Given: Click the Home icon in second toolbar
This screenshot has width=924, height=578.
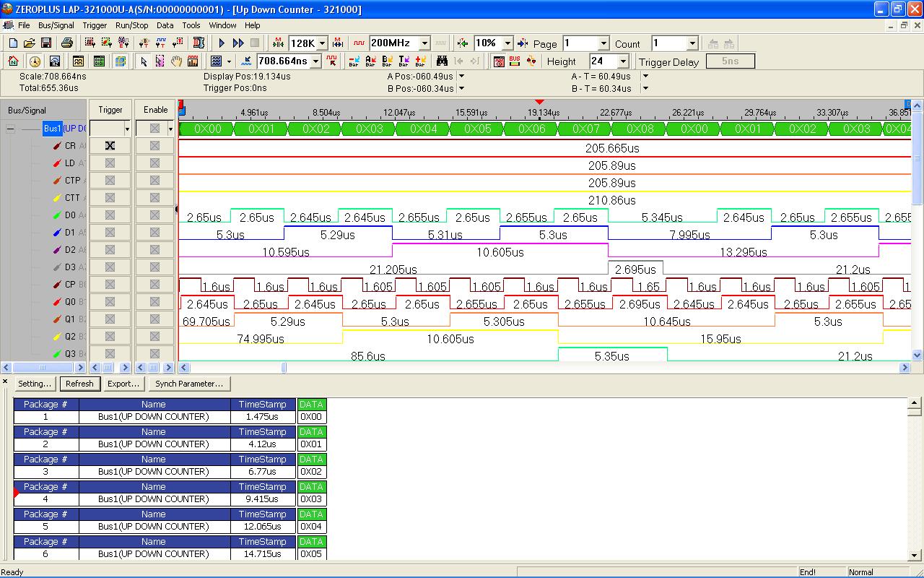Looking at the screenshot, I should [x=13, y=61].
